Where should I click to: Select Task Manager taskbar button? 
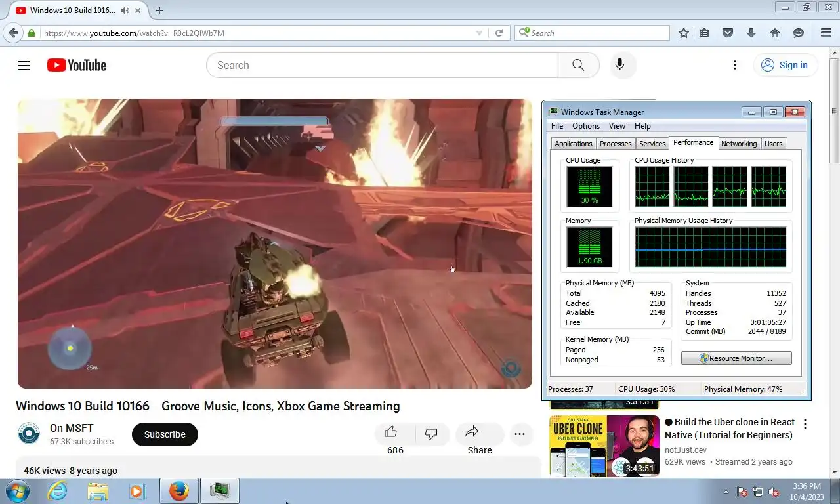[219, 491]
